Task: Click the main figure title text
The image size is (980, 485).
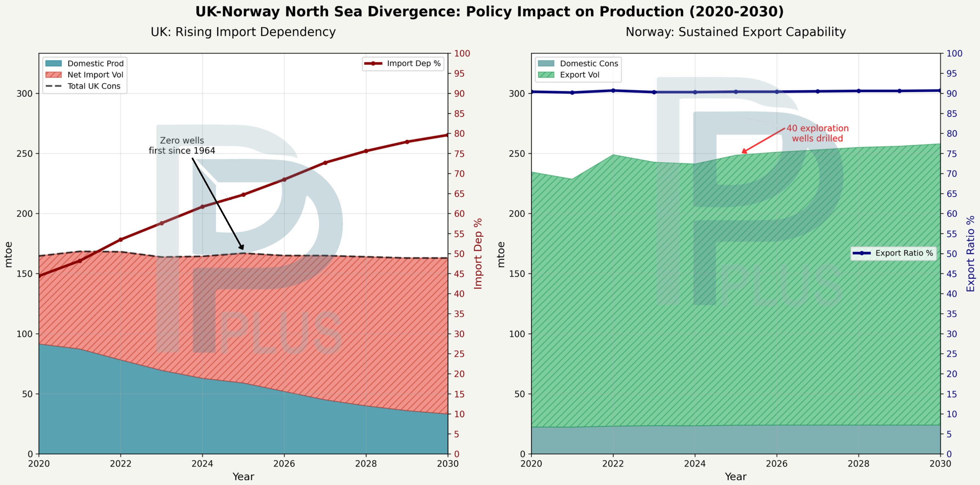Action: pos(490,12)
